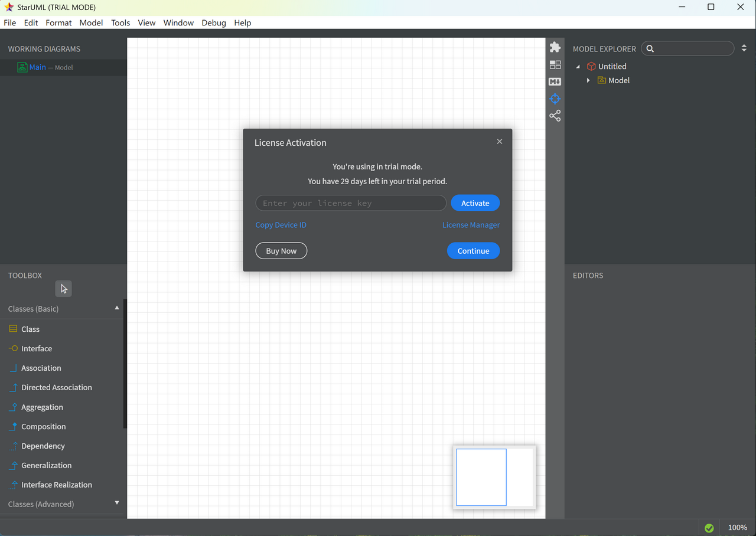
Task: Expand the Model tree node
Action: (588, 80)
